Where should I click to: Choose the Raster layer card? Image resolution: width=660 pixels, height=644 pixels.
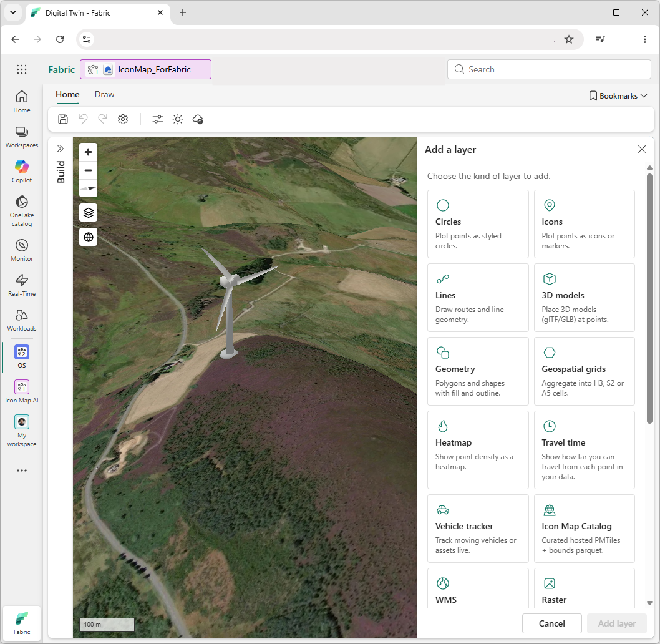585,588
